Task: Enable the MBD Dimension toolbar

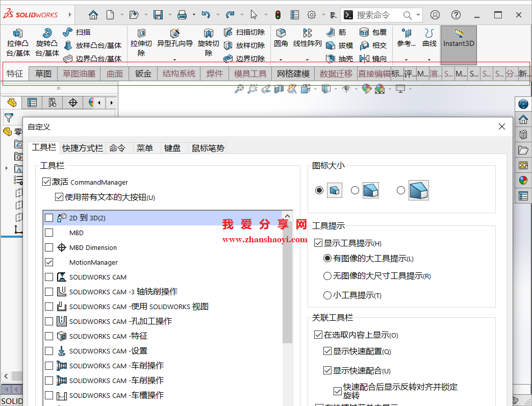Action: (x=48, y=247)
